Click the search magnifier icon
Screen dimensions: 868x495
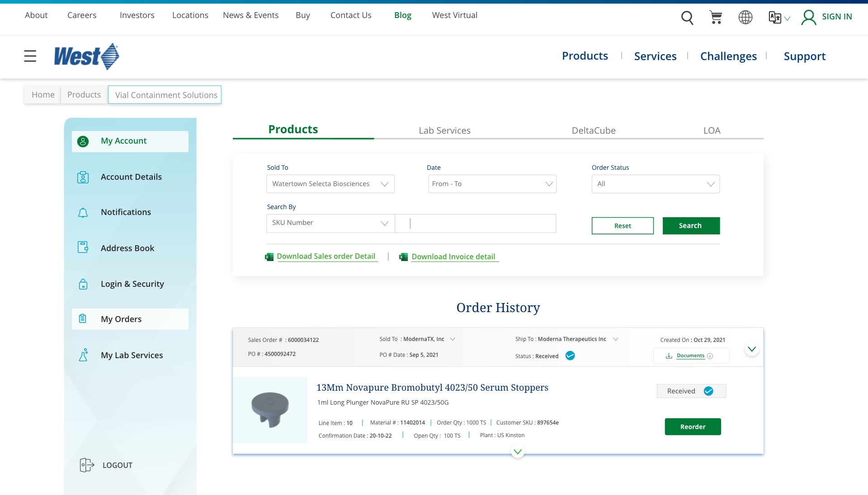pos(687,17)
